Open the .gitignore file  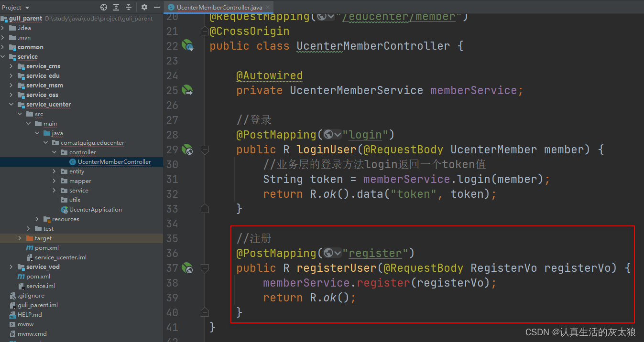31,296
